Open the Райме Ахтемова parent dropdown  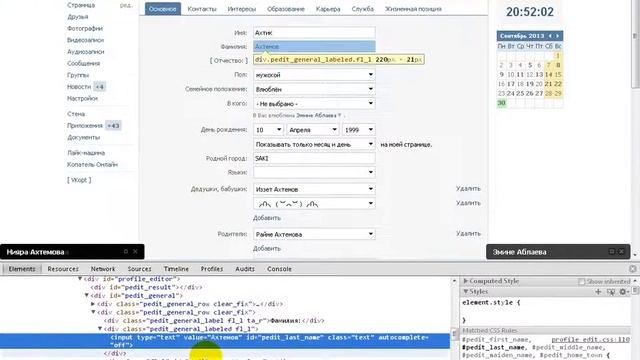(314, 234)
